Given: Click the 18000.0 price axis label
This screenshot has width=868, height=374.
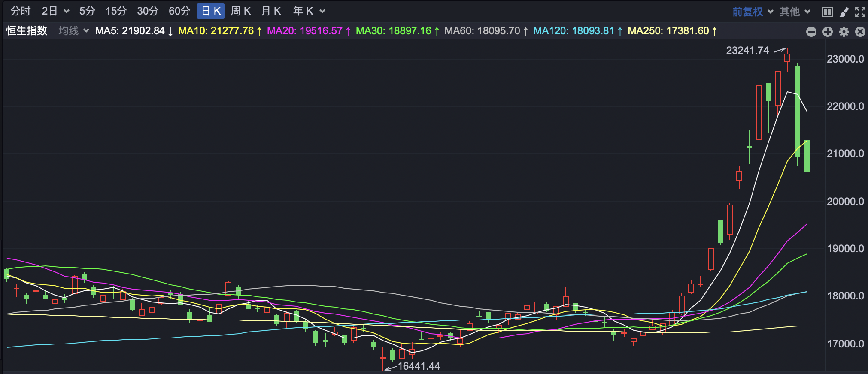Looking at the screenshot, I should pyautogui.click(x=845, y=296).
